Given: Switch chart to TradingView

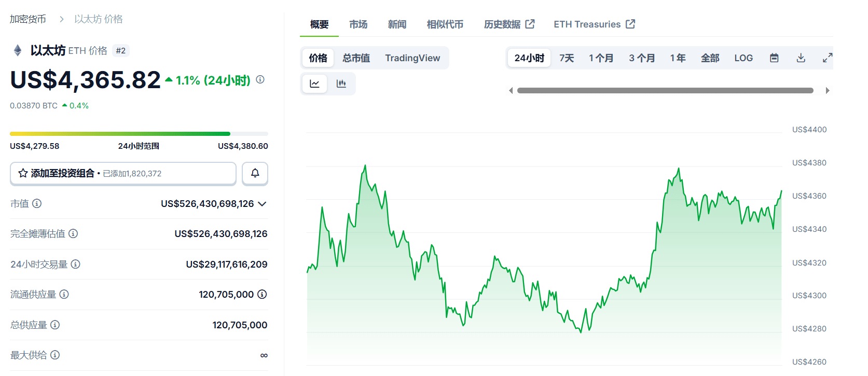Looking at the screenshot, I should click(412, 58).
